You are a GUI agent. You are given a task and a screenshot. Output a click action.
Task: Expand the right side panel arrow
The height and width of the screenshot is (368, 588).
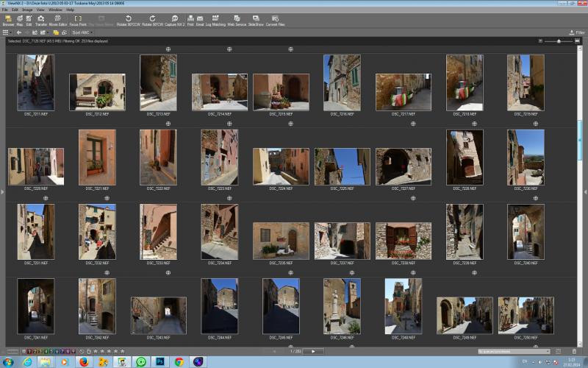pos(585,192)
